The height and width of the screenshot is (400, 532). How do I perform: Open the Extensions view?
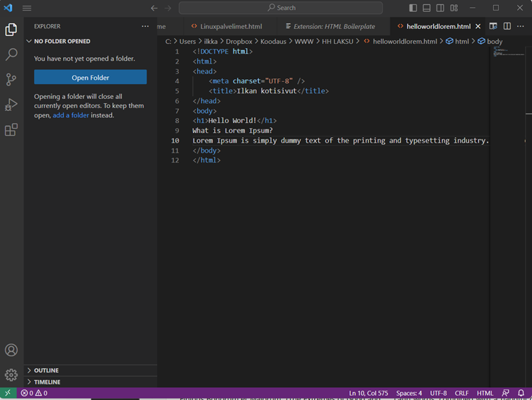[11, 130]
